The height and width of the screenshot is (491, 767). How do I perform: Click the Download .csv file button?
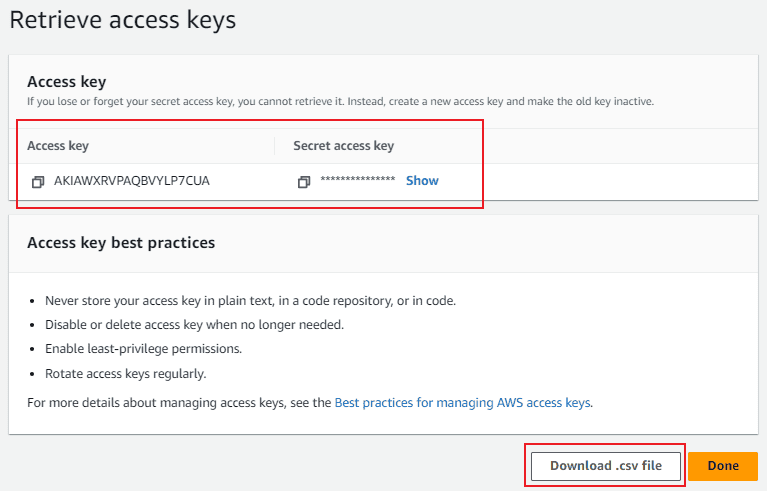(606, 466)
